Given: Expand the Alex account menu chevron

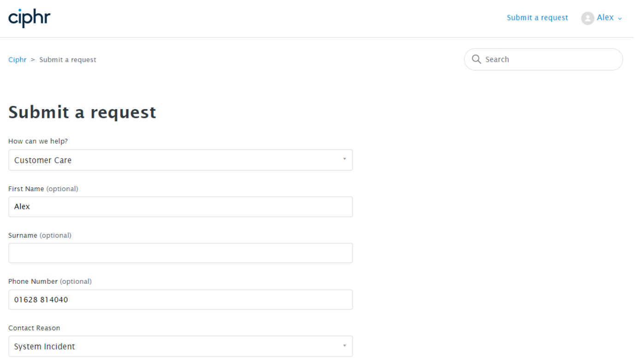Looking at the screenshot, I should [x=620, y=18].
